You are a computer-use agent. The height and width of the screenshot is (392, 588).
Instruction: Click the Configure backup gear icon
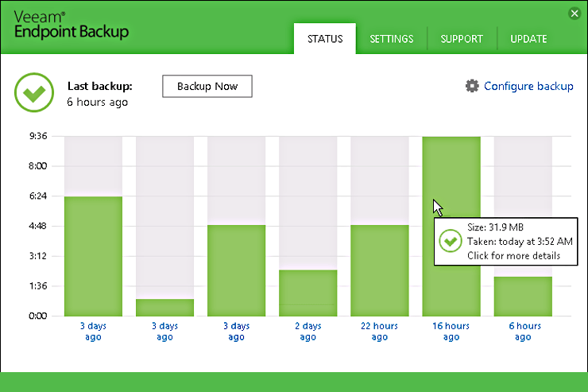click(x=472, y=86)
